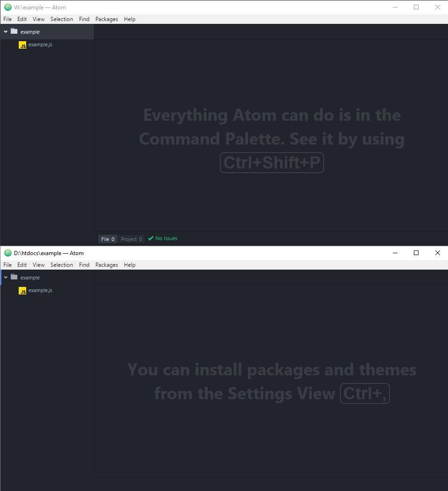Open View menu in W:\example window
This screenshot has width=448, height=491.
click(x=38, y=19)
